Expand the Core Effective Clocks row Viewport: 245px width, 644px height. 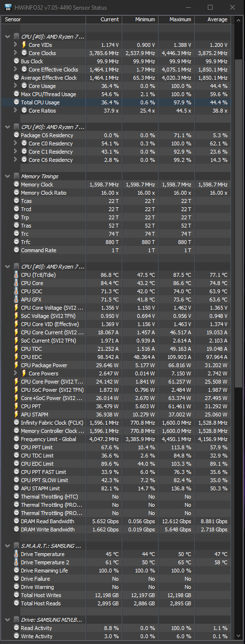[x=16, y=70]
